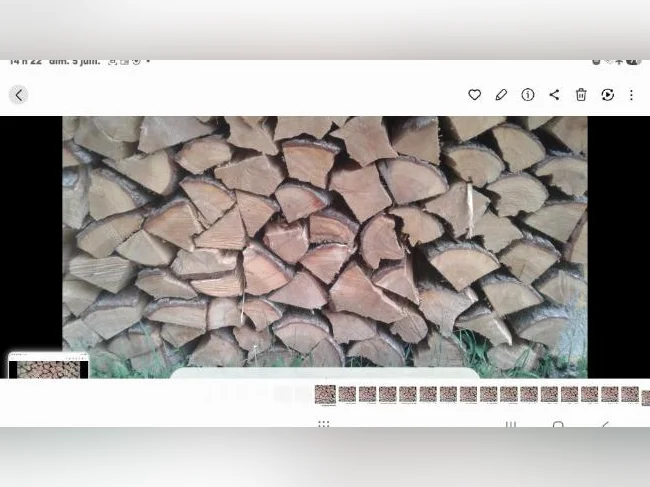Image resolution: width=650 pixels, height=487 pixels.
Task: Show photo details via the info icon
Action: [x=528, y=95]
